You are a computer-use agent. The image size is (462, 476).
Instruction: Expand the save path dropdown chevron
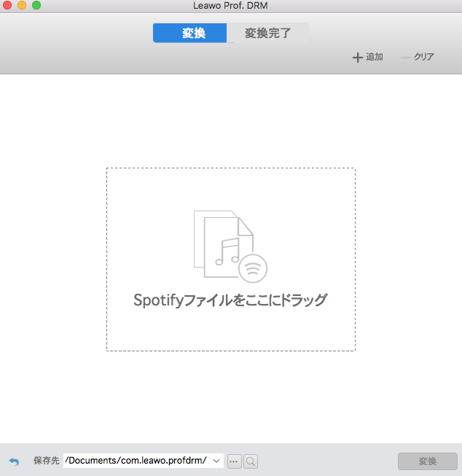tap(216, 461)
